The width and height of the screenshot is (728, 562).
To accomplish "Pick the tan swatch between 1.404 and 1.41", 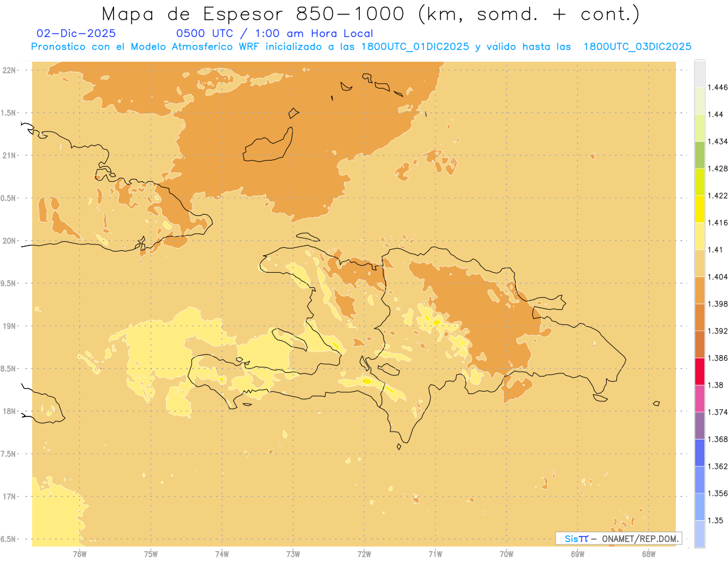I will pyautogui.click(x=699, y=263).
